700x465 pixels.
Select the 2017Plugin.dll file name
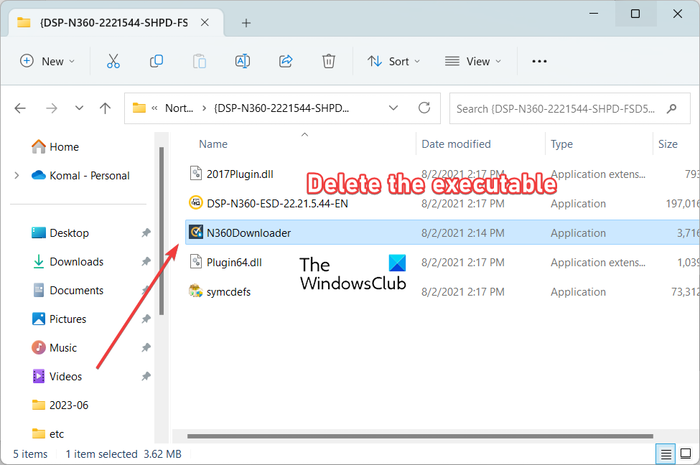tap(240, 174)
